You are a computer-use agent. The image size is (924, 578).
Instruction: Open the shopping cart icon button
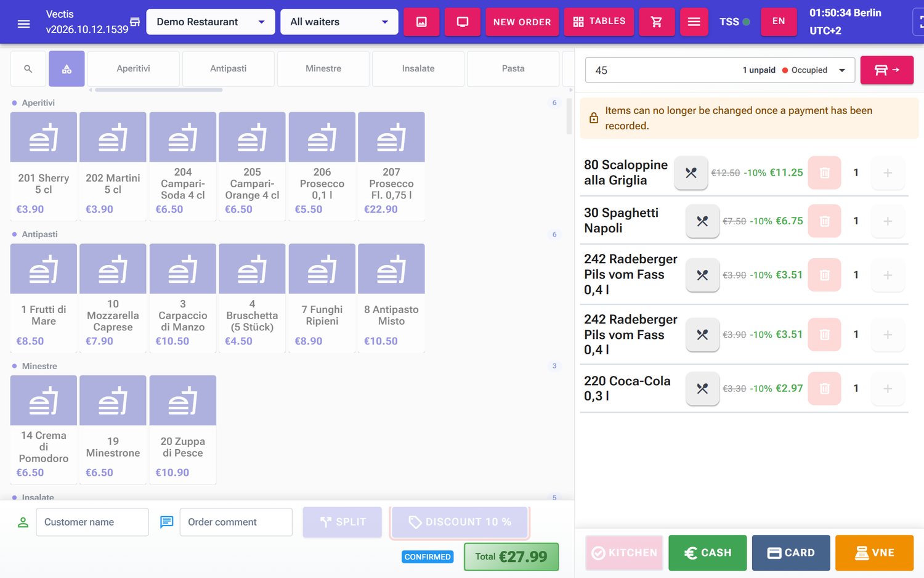(657, 22)
